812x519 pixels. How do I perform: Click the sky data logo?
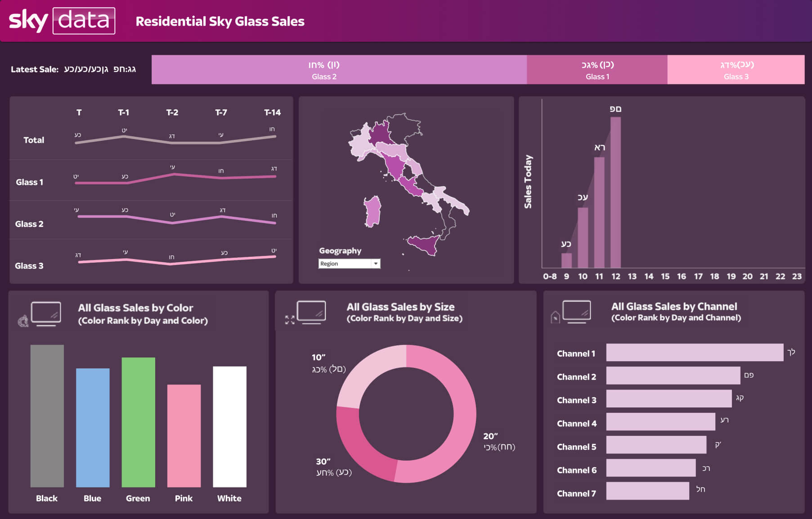coord(62,21)
